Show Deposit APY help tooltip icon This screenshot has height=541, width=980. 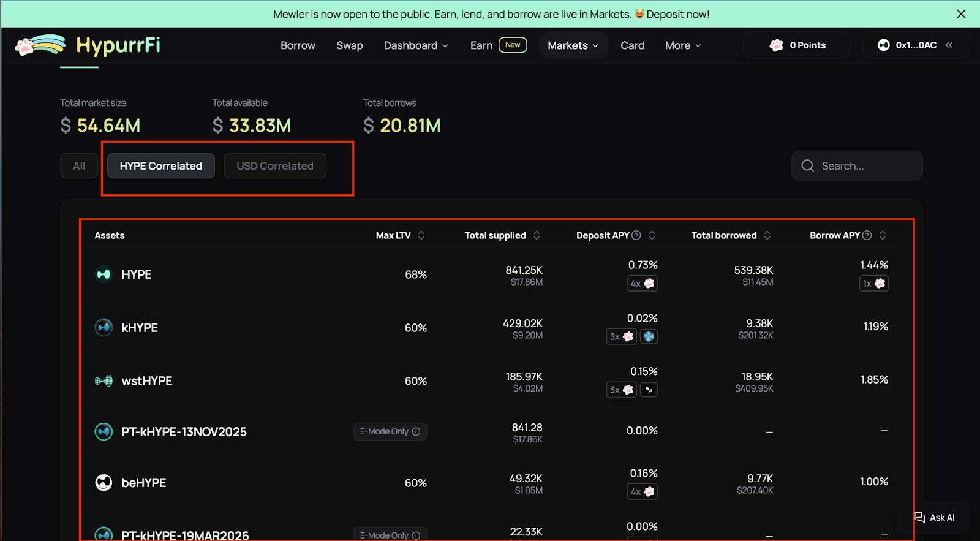[636, 235]
